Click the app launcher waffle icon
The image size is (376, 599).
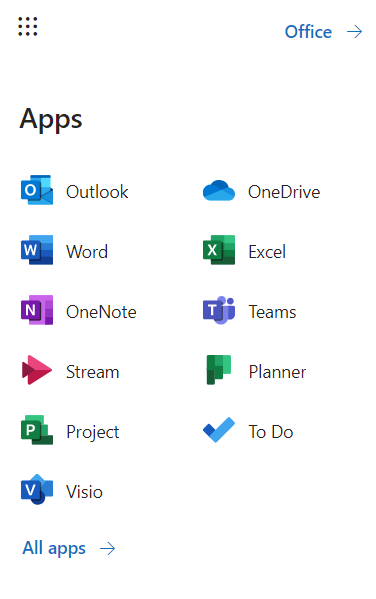[28, 26]
